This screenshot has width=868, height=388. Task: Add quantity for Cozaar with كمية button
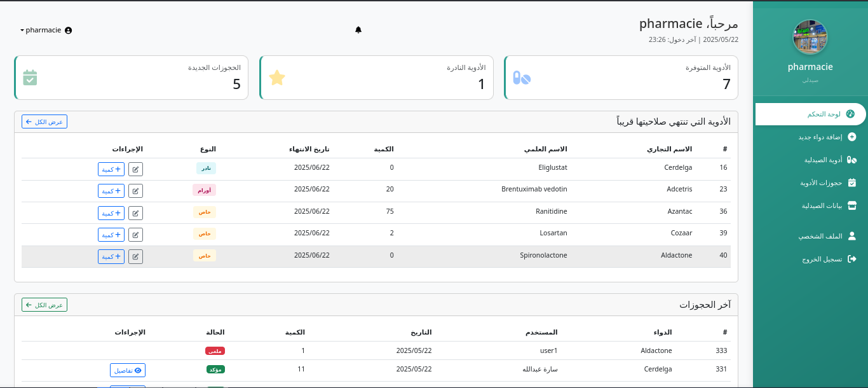111,235
